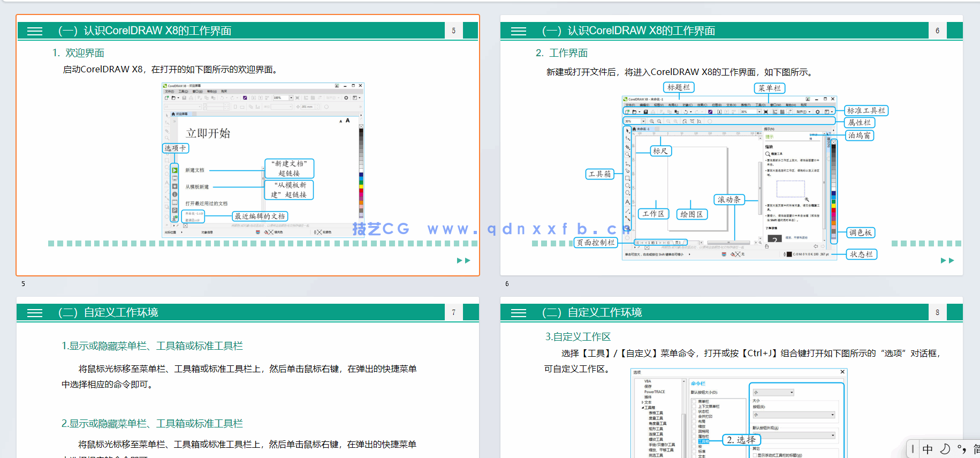Click the IME bar drag handle
This screenshot has width=980, height=458.
tap(913, 449)
